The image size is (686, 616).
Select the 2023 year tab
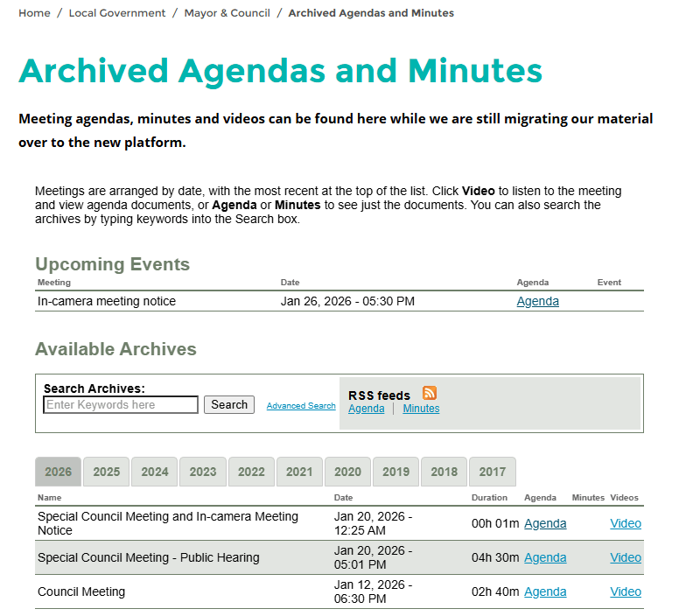click(203, 472)
